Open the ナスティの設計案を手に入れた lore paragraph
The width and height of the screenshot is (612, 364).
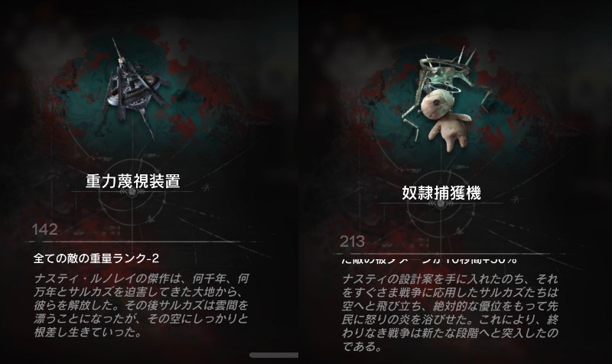coord(450,312)
